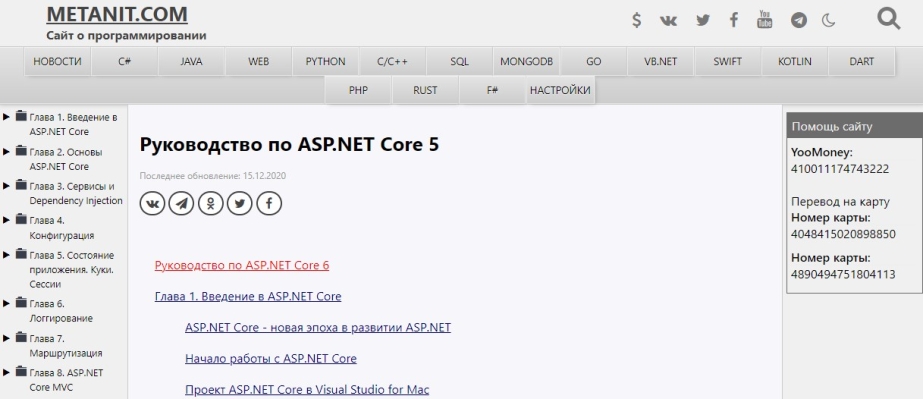Open the SQL menu item
Viewport: 923px width, 399px height.
point(460,61)
